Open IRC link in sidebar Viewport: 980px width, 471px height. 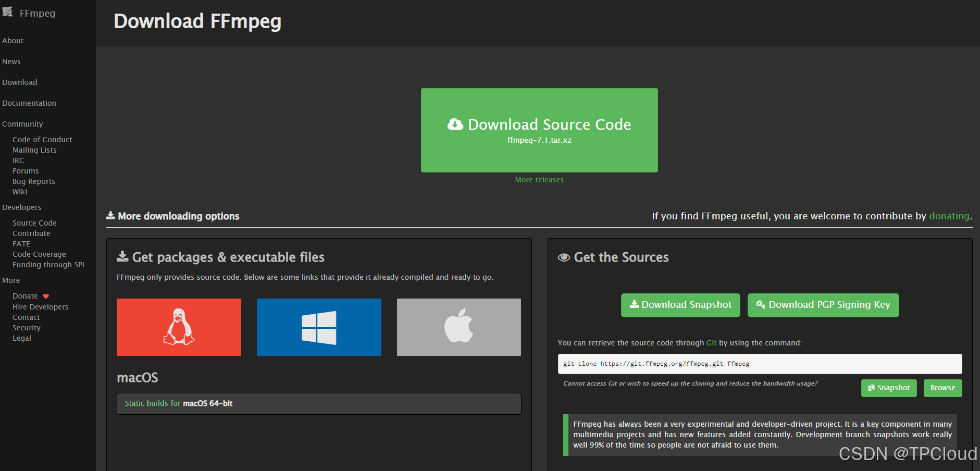(x=18, y=160)
